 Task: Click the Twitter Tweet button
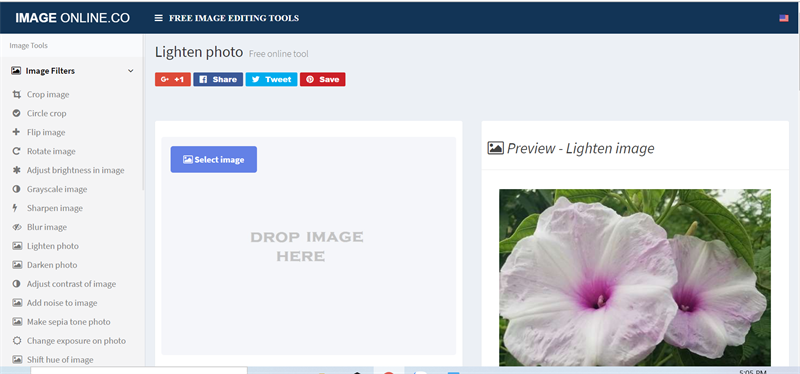pyautogui.click(x=271, y=80)
